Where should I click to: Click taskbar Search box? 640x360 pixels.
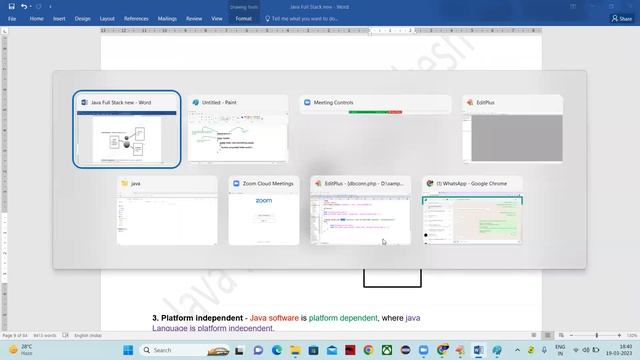[185, 350]
